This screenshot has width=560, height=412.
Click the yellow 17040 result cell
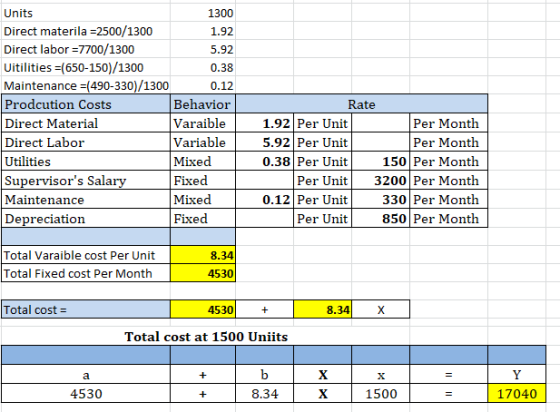(x=517, y=393)
